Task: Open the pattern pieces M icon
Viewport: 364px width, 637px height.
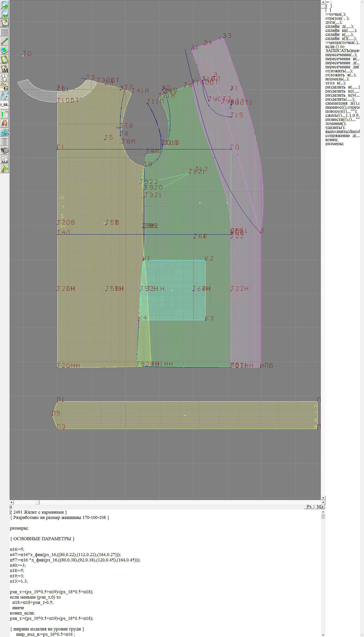Action: pyautogui.click(x=5, y=69)
